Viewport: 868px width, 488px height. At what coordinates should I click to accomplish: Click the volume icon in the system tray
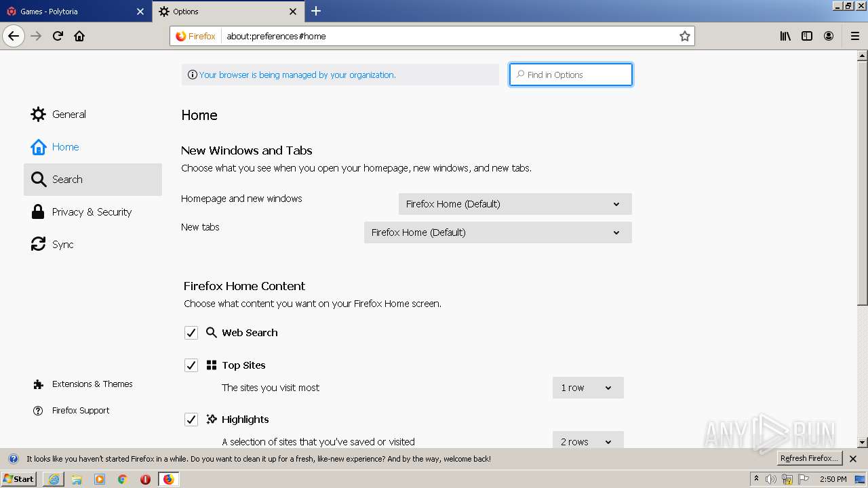click(x=771, y=479)
